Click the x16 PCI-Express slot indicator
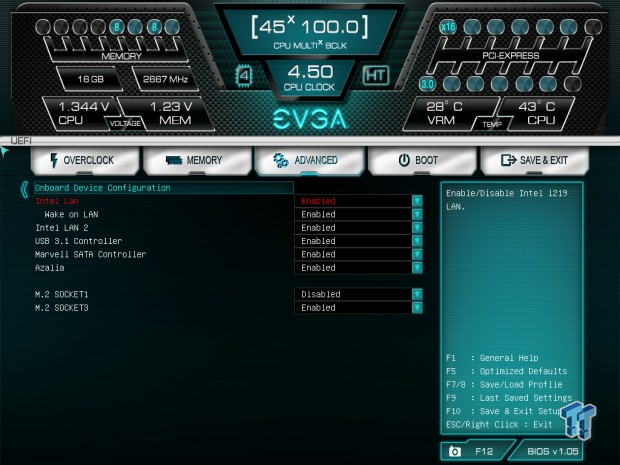Viewport: 620px width, 465px height. click(x=448, y=27)
